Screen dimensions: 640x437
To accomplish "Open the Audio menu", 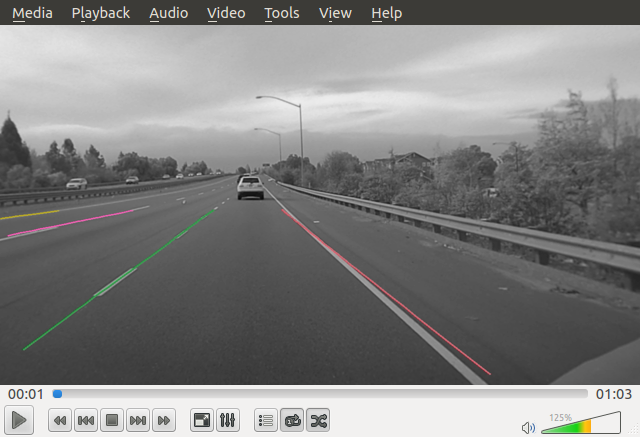I will click(x=169, y=13).
